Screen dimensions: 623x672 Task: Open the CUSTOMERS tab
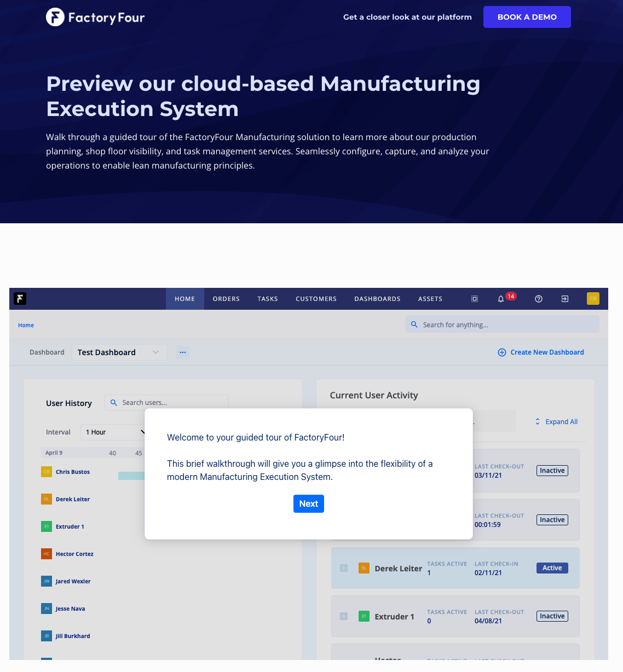(316, 299)
